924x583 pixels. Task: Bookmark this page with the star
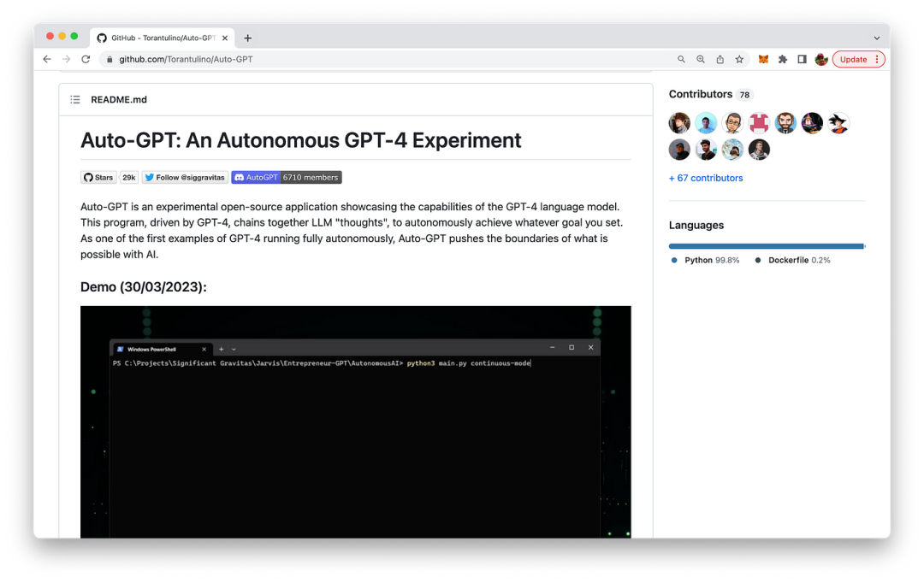coord(739,60)
